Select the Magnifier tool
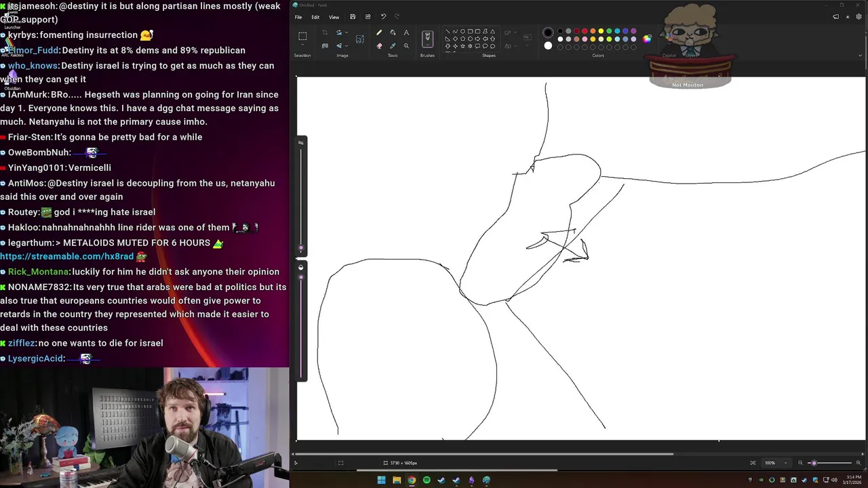 click(x=406, y=45)
